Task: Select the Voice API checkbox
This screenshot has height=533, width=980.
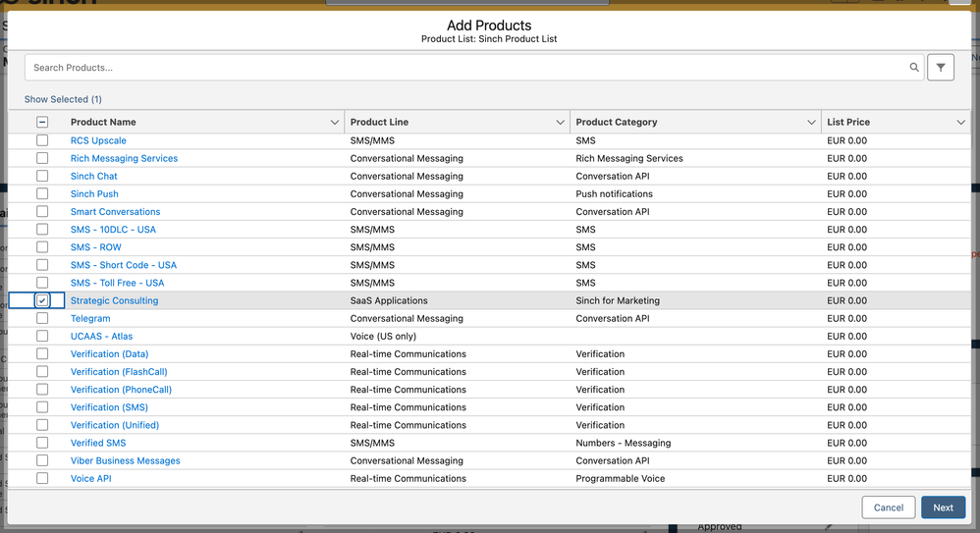Action: pos(42,479)
